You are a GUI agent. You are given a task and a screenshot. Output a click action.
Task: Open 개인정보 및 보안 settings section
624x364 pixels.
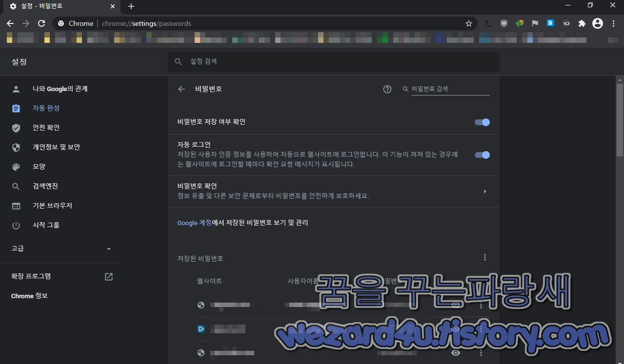click(56, 147)
